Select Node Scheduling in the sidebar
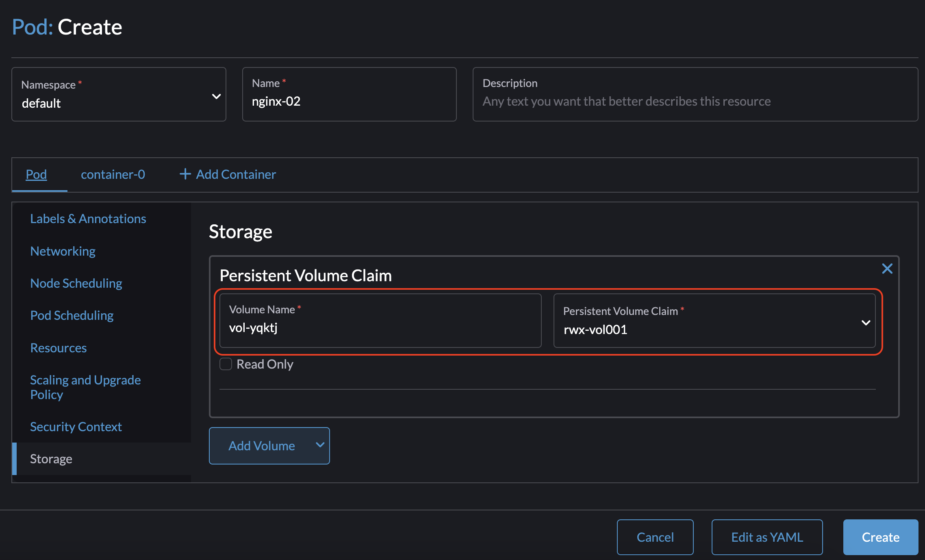 [x=76, y=283]
